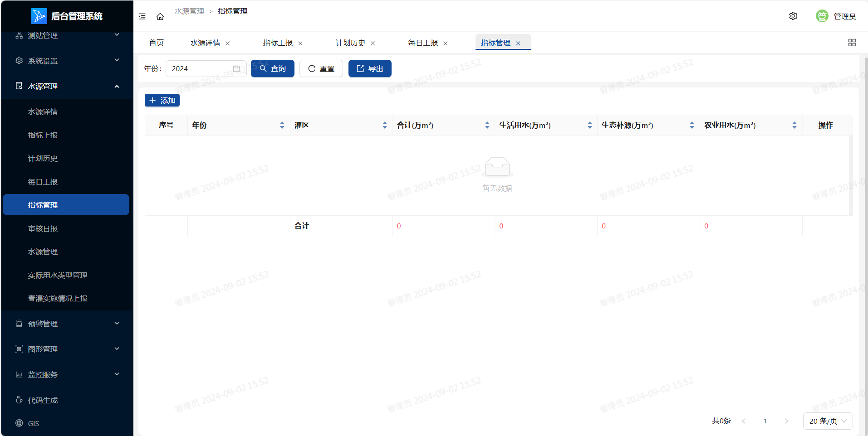Click the sidebar collapse menu icon
The width and height of the screenshot is (868, 436).
tap(142, 16)
